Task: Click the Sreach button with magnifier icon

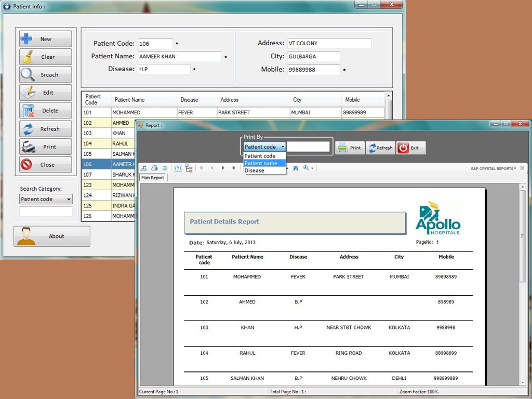Action: point(45,74)
